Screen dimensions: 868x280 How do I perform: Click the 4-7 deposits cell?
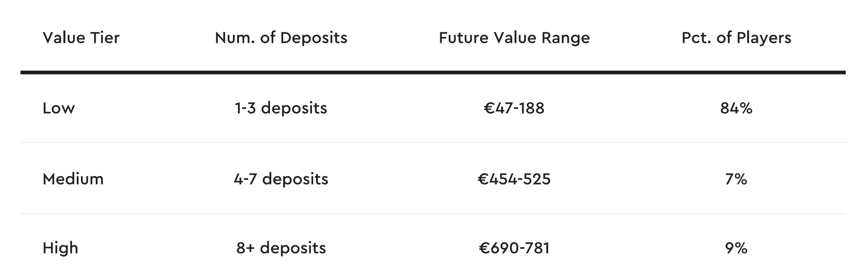pyautogui.click(x=281, y=179)
